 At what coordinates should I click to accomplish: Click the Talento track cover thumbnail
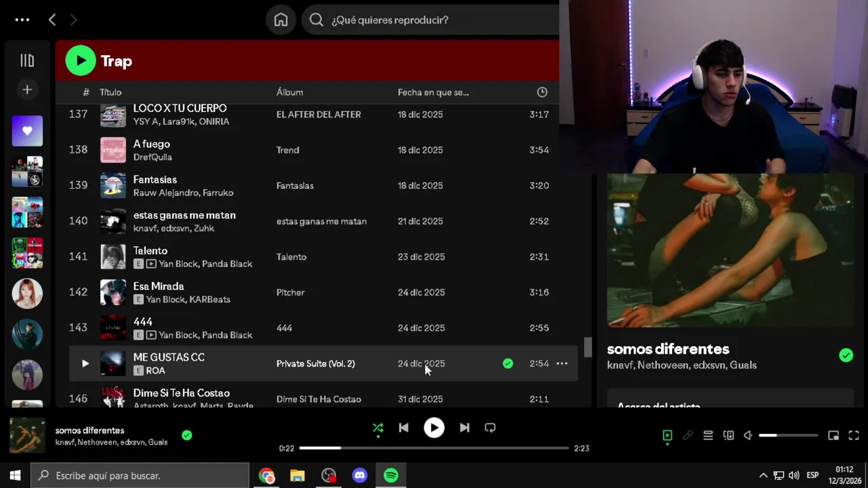(113, 257)
